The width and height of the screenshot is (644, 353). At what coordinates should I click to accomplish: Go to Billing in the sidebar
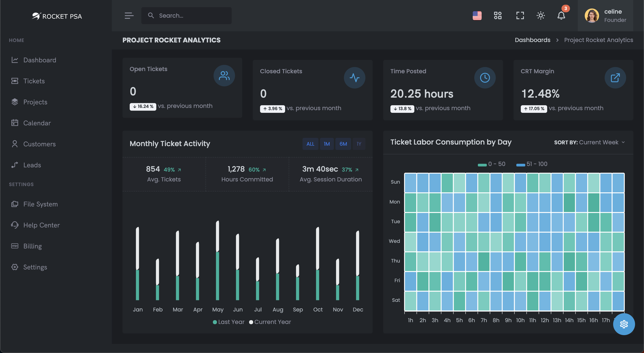32,246
